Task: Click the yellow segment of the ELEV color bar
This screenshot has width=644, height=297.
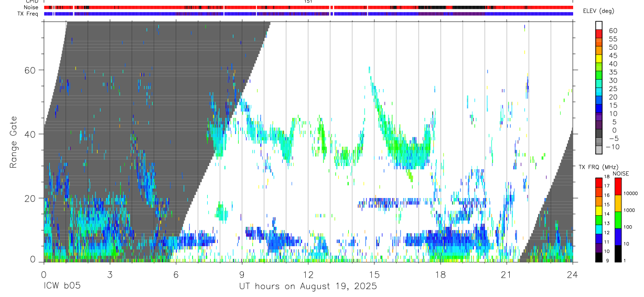Action: [x=599, y=59]
